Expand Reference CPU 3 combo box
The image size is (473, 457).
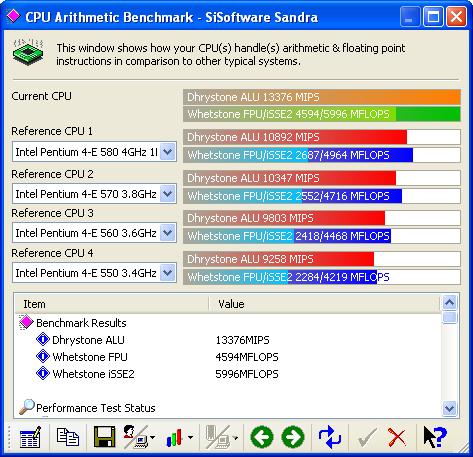[94, 233]
